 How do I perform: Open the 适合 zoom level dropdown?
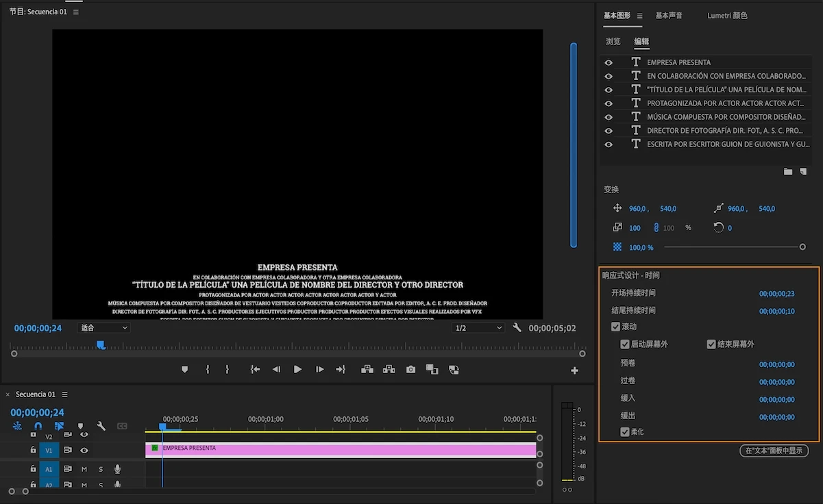[104, 328]
